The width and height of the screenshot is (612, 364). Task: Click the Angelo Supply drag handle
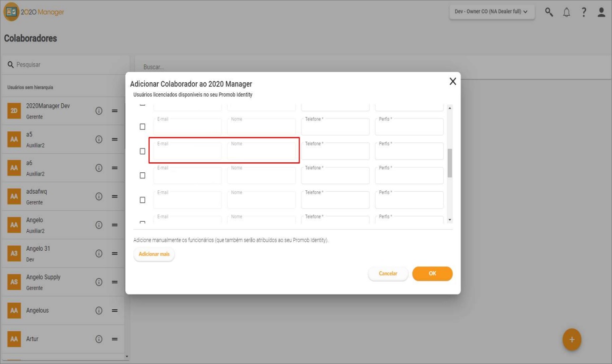coord(115,282)
